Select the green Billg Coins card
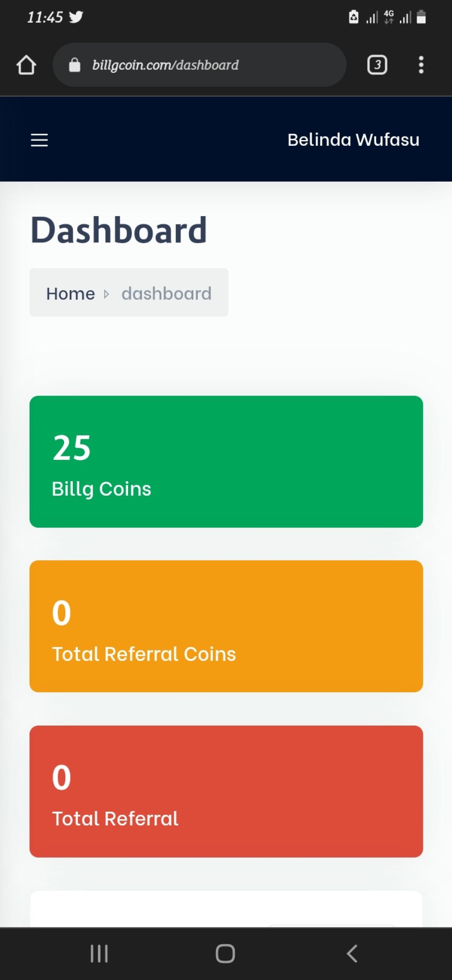452x980 pixels. 226,461
